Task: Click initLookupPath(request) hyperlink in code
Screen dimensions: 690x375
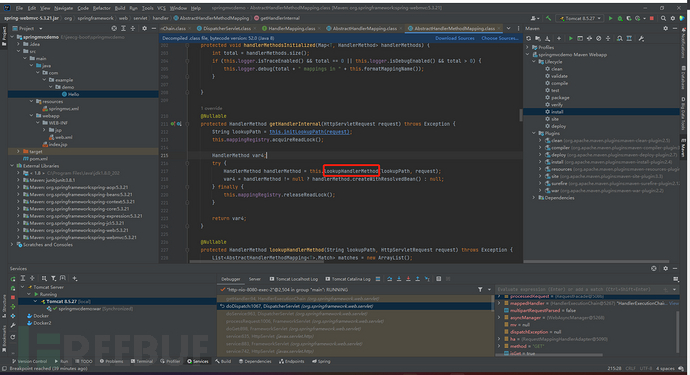Action: pos(310,132)
